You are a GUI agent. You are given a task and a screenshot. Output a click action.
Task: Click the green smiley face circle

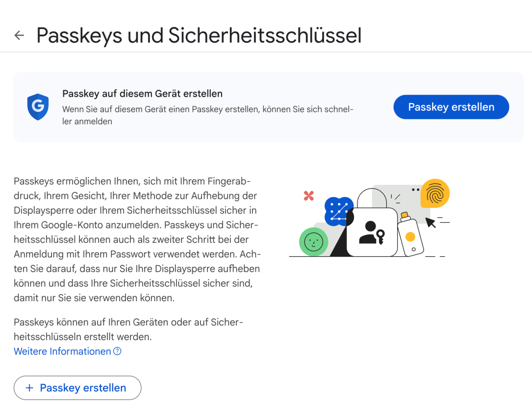click(313, 242)
